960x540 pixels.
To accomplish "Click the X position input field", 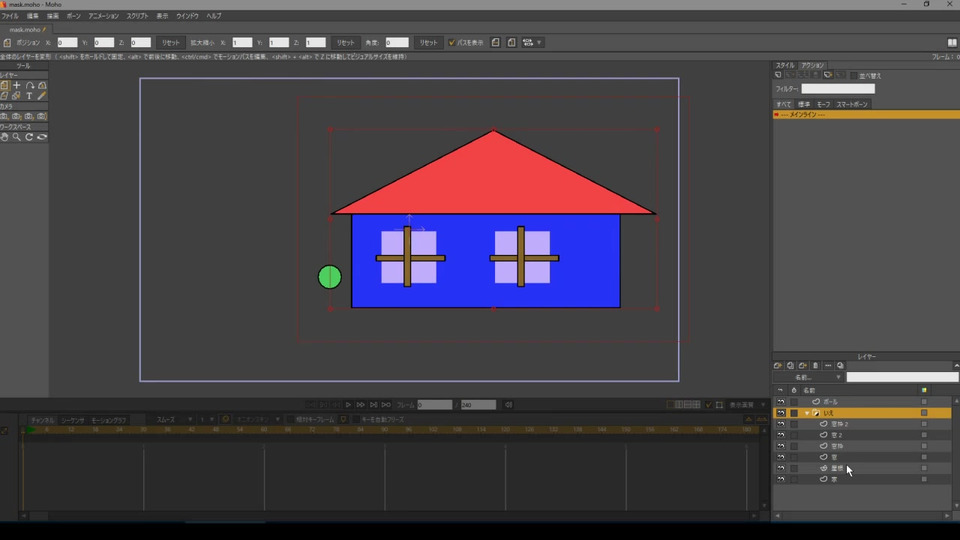I will [x=67, y=43].
